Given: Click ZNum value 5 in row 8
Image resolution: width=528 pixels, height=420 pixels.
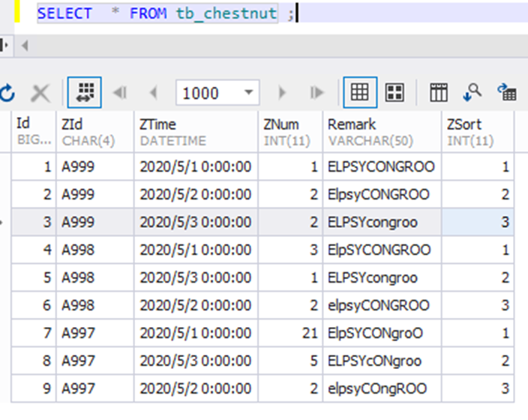Looking at the screenshot, I should point(290,361).
